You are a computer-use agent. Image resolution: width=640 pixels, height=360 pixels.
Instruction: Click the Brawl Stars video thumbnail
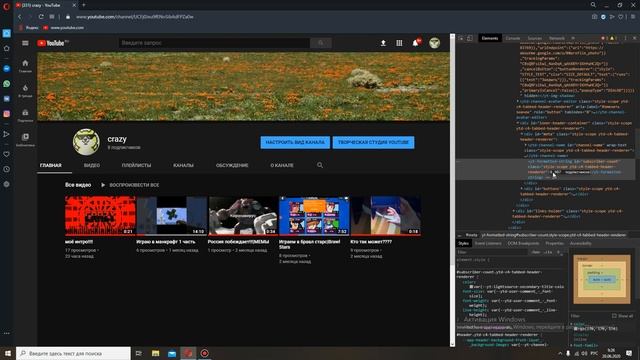[x=314, y=215]
